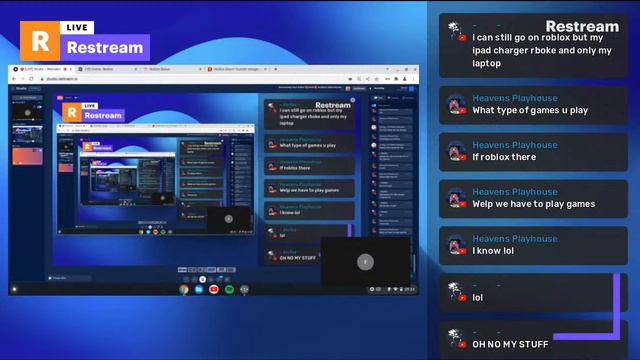Click 'Welp we have to play games'
The width and height of the screenshot is (640, 360).
click(533, 199)
